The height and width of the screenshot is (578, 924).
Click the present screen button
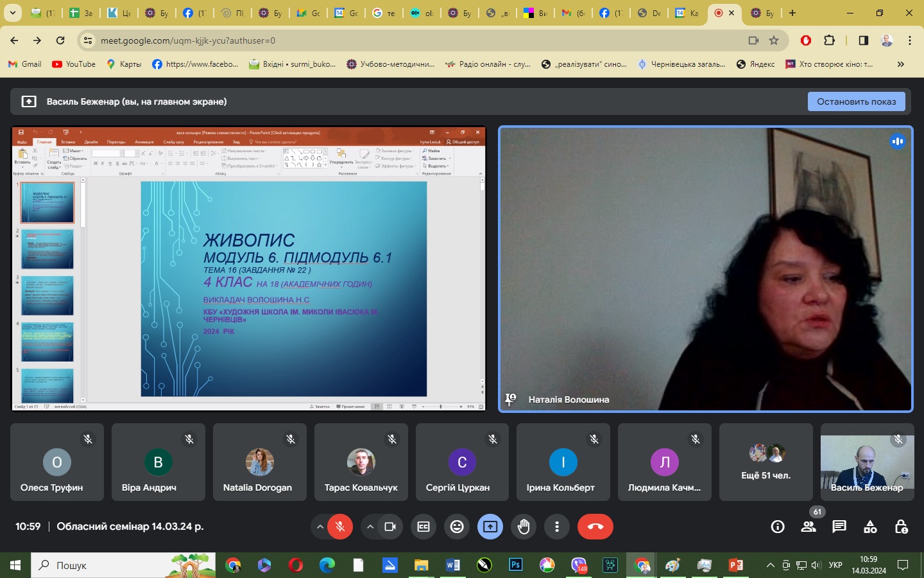tap(490, 527)
